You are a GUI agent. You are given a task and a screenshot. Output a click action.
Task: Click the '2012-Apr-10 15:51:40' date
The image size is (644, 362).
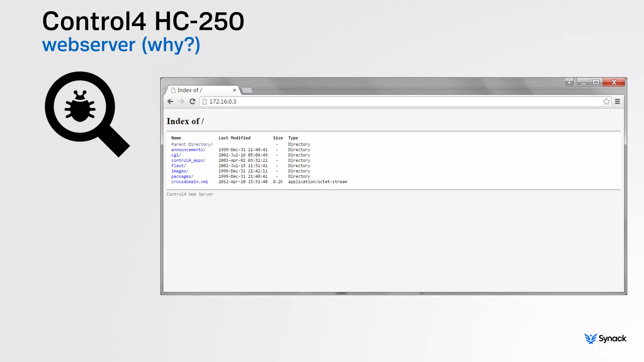[243, 182]
